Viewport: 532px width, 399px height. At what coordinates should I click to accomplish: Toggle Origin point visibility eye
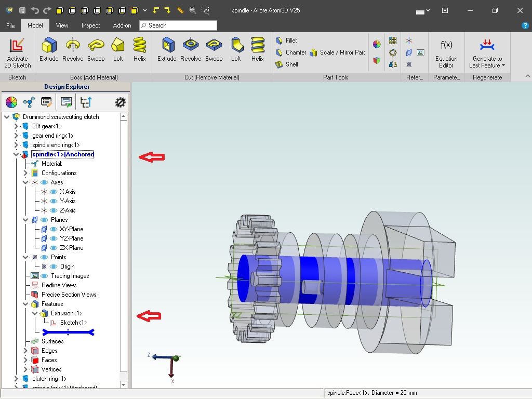point(54,267)
